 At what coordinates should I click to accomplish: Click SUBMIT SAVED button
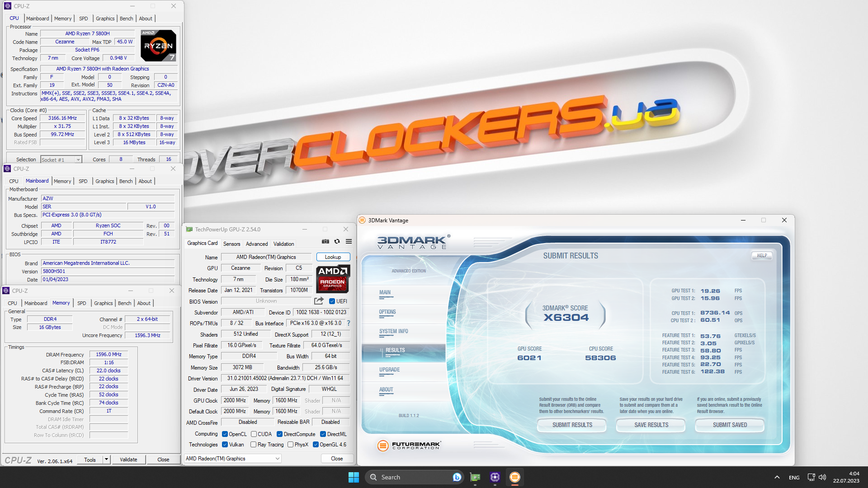coord(730,425)
